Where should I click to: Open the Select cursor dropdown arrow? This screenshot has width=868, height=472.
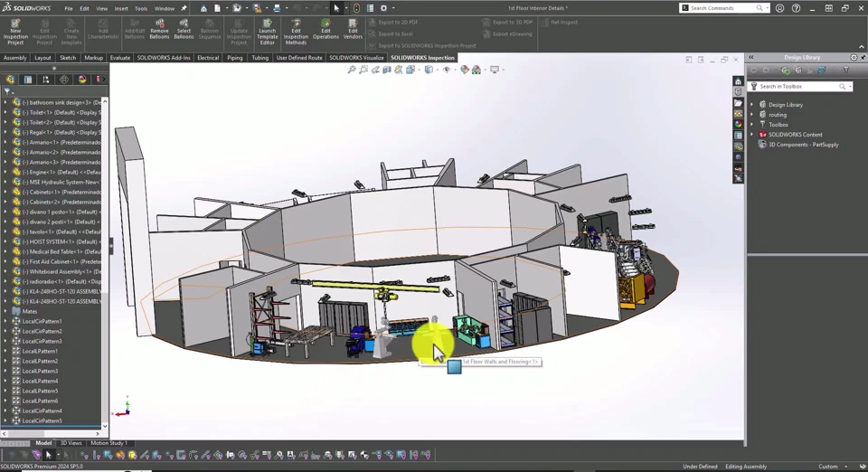click(346, 8)
